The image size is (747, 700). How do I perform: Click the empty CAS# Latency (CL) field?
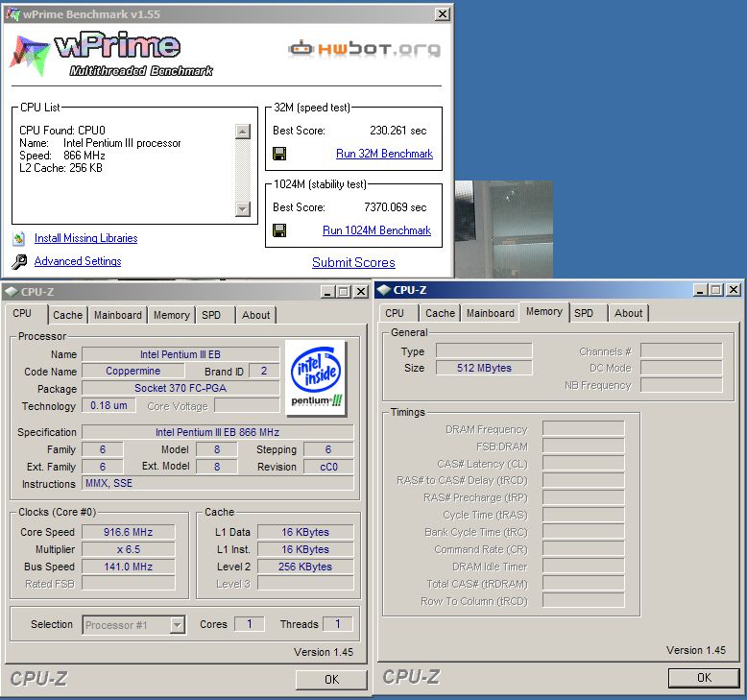pyautogui.click(x=583, y=463)
